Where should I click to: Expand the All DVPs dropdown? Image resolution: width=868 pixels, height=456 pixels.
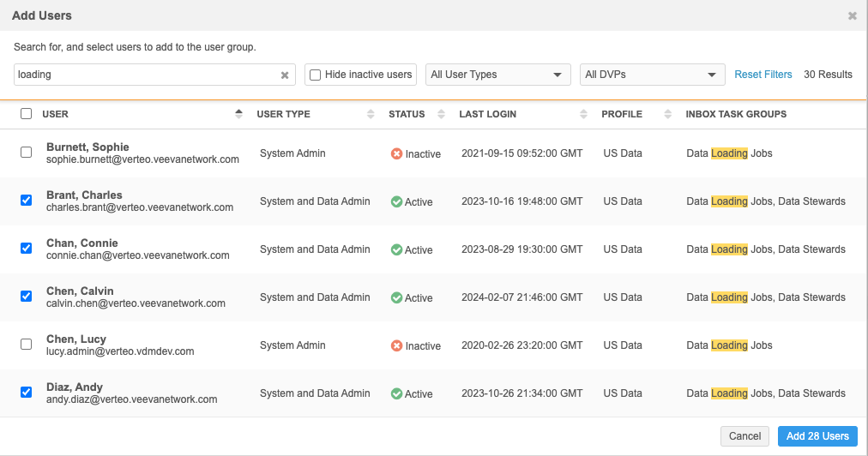tap(652, 75)
